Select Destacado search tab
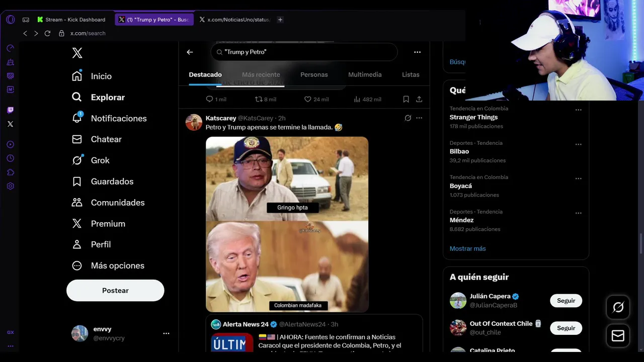Image resolution: width=644 pixels, height=362 pixels. [205, 74]
